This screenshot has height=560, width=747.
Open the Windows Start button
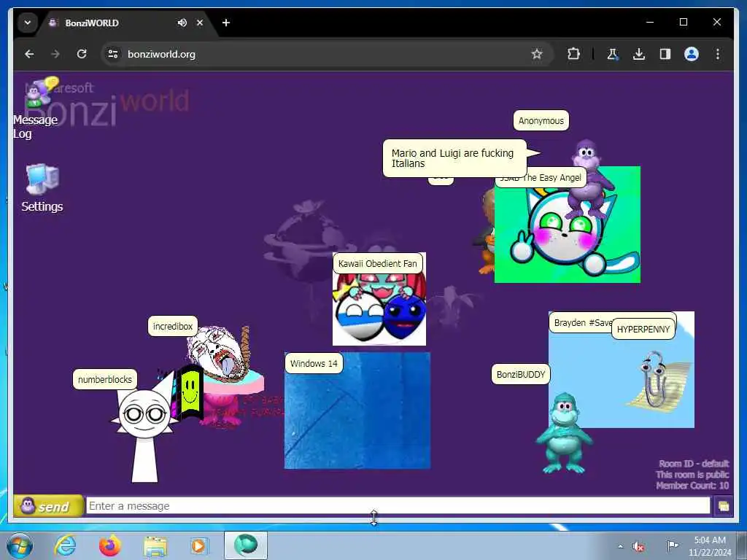[20, 545]
